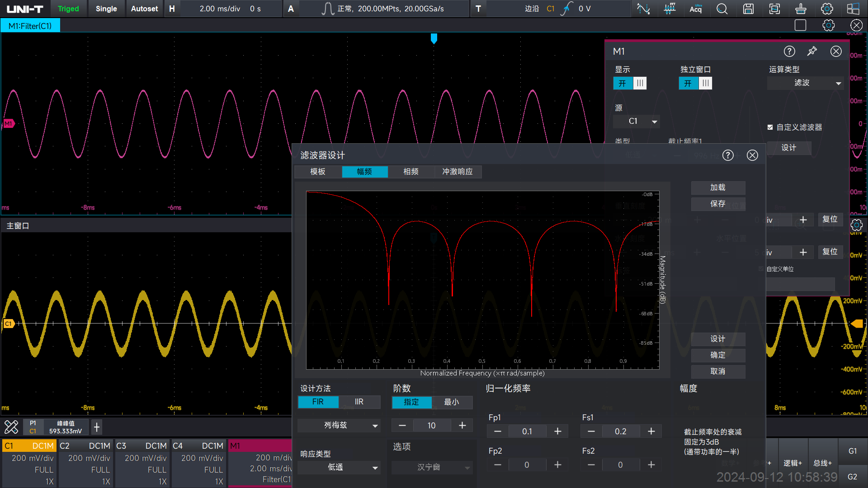Expand 响应类型 低通 (low-pass) dropdown

340,467
